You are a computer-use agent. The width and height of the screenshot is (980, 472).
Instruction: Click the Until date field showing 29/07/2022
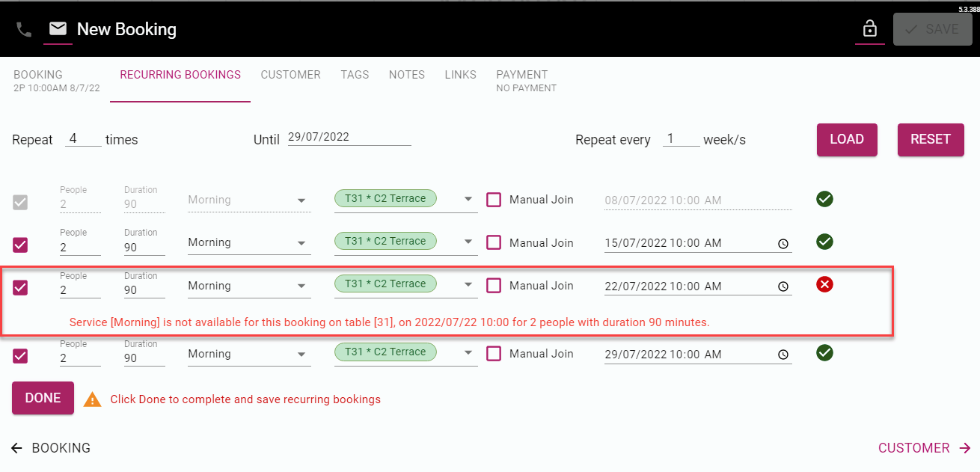[x=348, y=136]
